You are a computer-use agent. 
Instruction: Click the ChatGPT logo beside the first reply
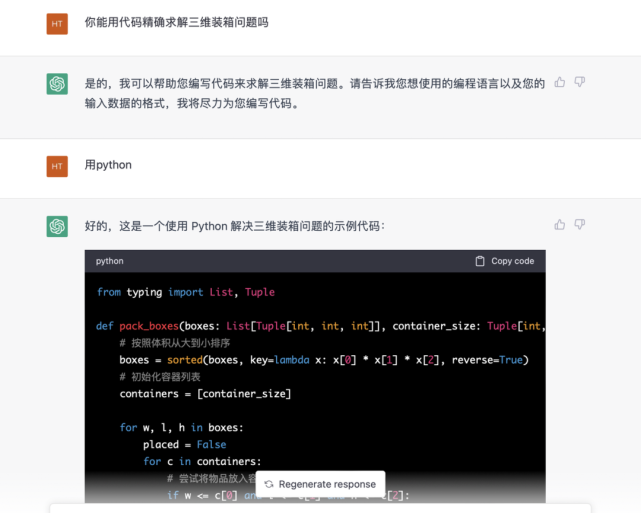[57, 84]
